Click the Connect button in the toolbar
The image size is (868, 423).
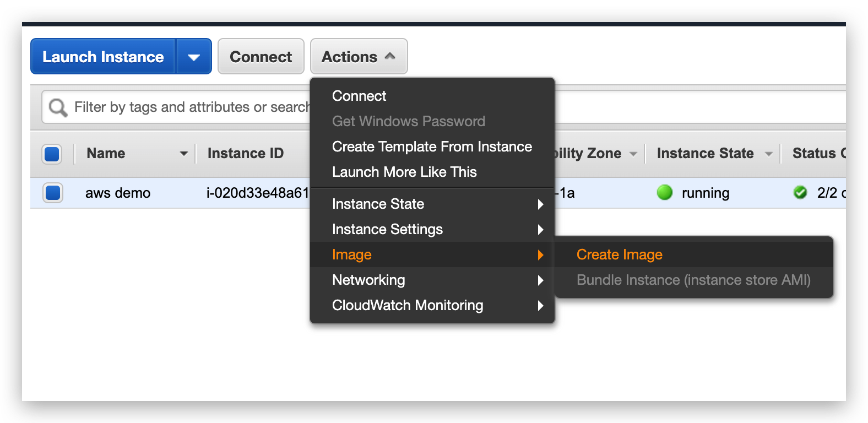(x=261, y=56)
